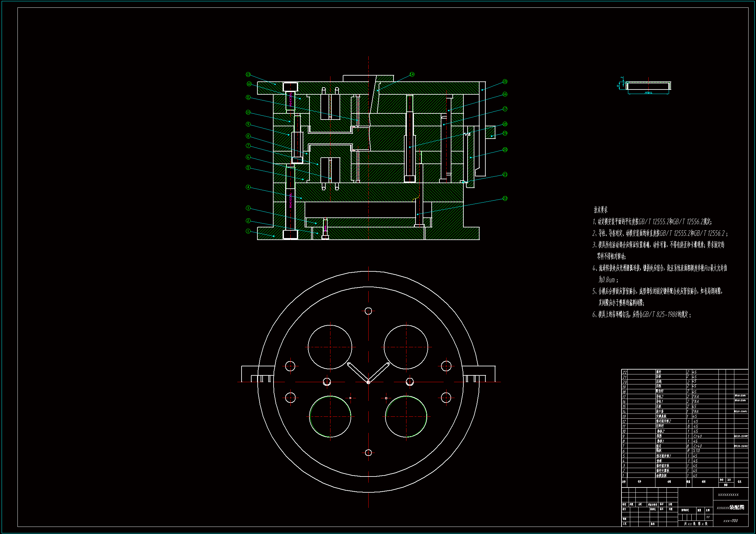The height and width of the screenshot is (534, 756).
Task: Select balloon callout number 4
Action: click(248, 187)
